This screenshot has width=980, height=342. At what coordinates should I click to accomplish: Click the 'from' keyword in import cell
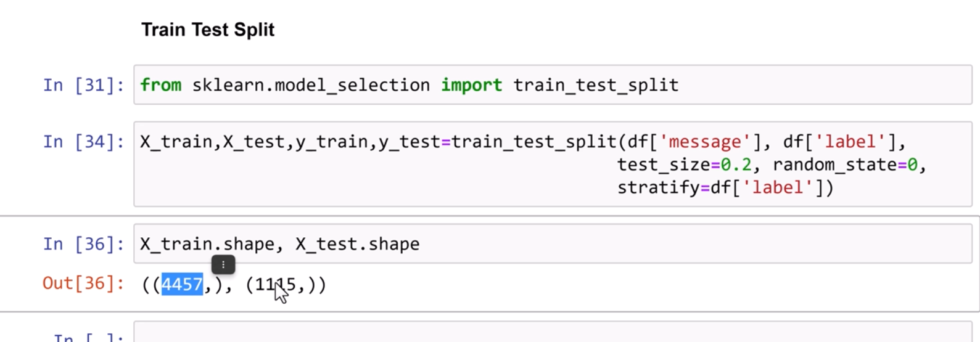(x=160, y=85)
